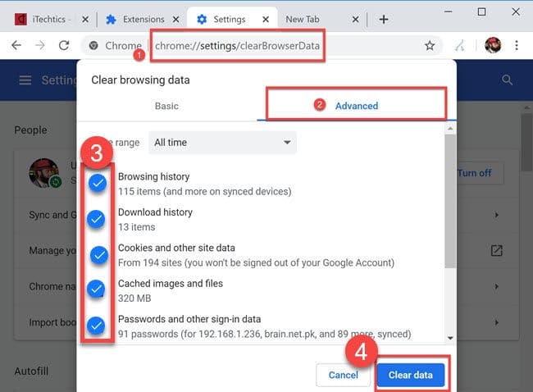Screen dimensions: 533x392
Task: Click the Browsing history label text
Action: pyautogui.click(x=153, y=176)
